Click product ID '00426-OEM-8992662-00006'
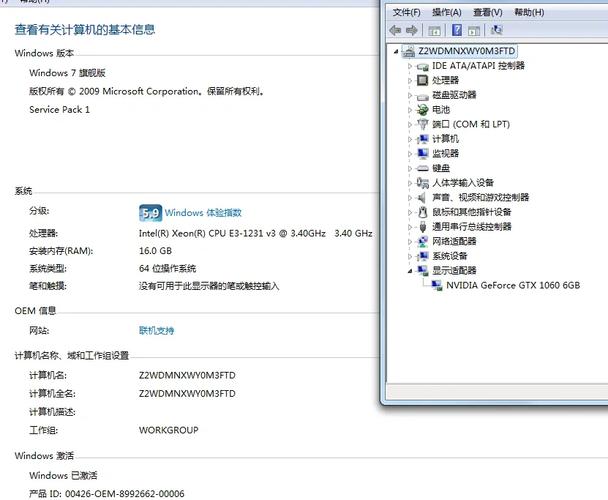This screenshot has height=500, width=608. pos(125,493)
